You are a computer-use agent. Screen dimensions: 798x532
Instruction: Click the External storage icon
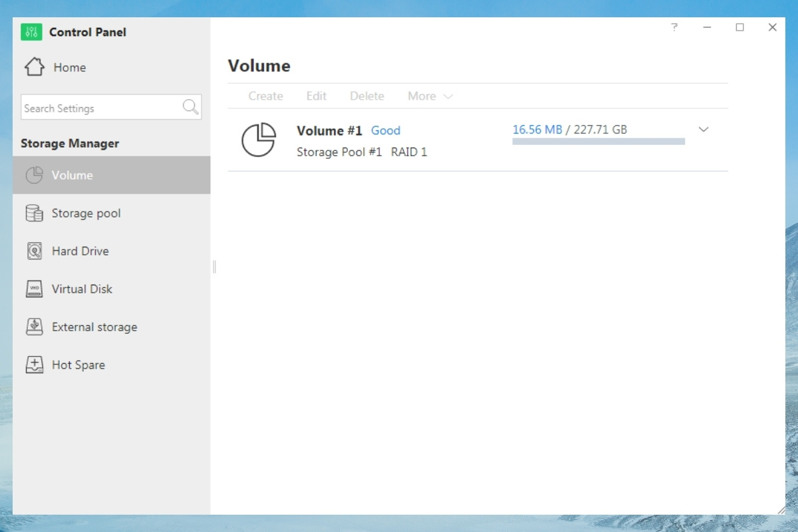34,327
